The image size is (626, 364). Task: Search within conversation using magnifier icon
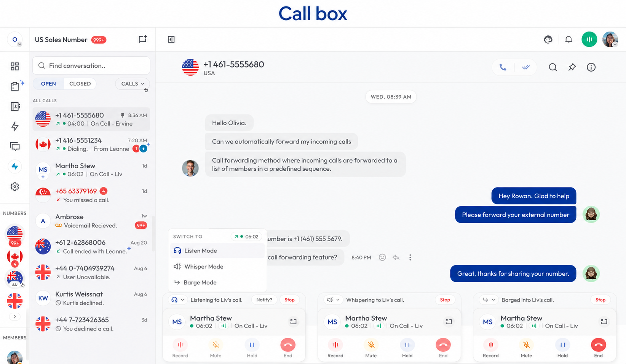pyautogui.click(x=553, y=67)
